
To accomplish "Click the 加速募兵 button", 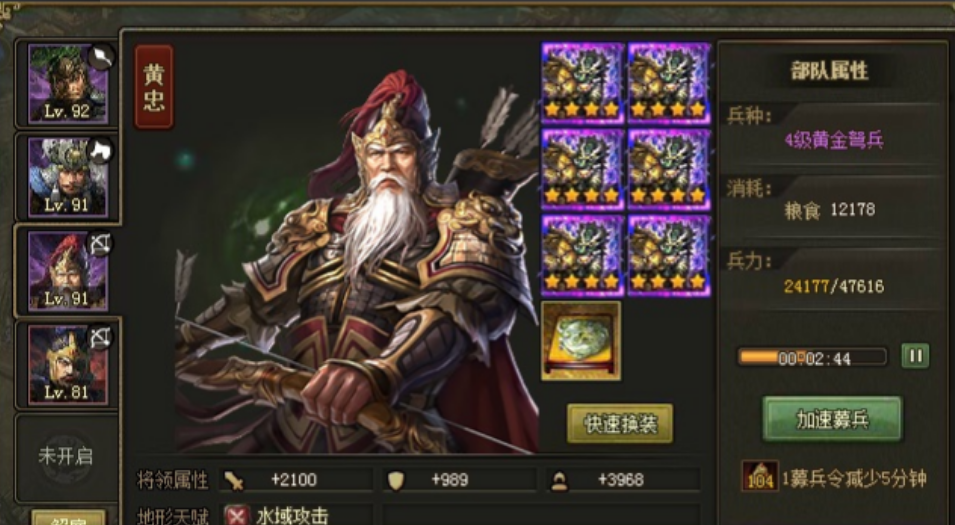I will pos(832,419).
